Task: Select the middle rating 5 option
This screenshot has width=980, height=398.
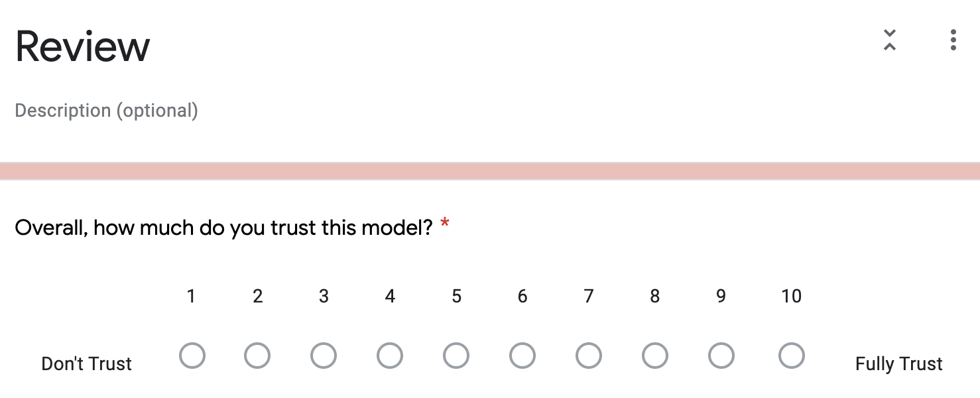Action: [x=456, y=356]
